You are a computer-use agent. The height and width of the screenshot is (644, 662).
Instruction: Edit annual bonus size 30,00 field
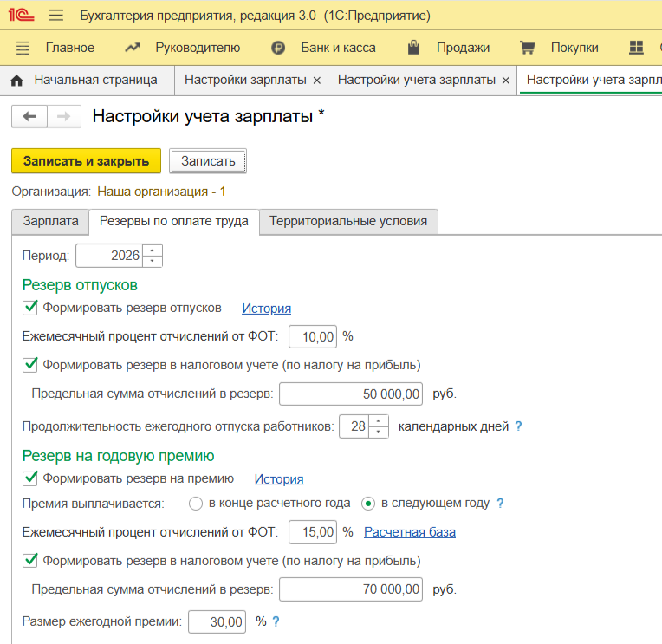pyautogui.click(x=217, y=621)
